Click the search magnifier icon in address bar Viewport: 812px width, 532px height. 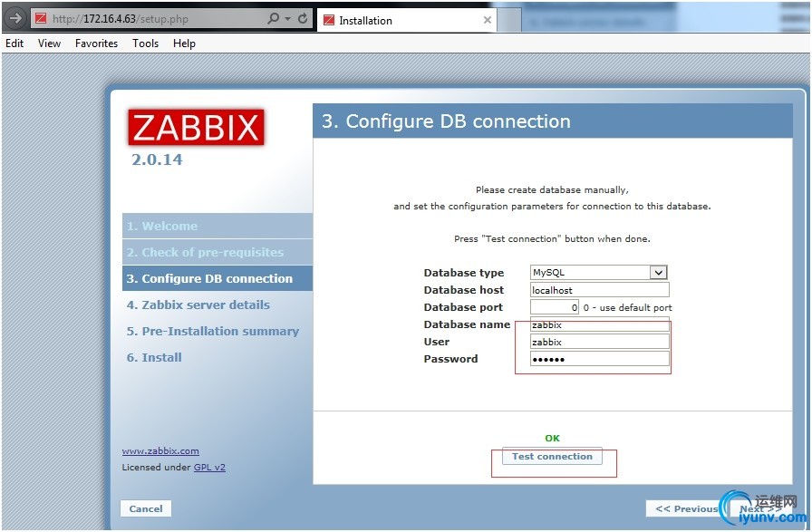(273, 19)
